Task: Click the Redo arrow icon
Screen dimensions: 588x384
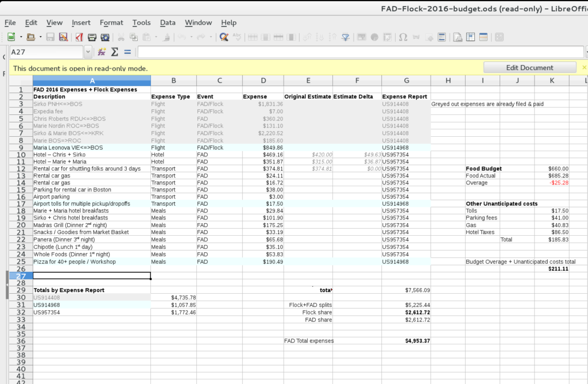Action: 202,37
